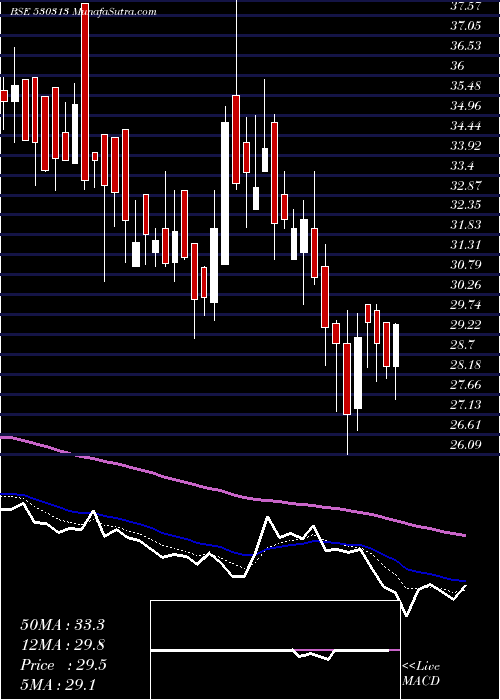
Task: Select the 37.05 price level label
Action: pyautogui.click(x=465, y=26)
